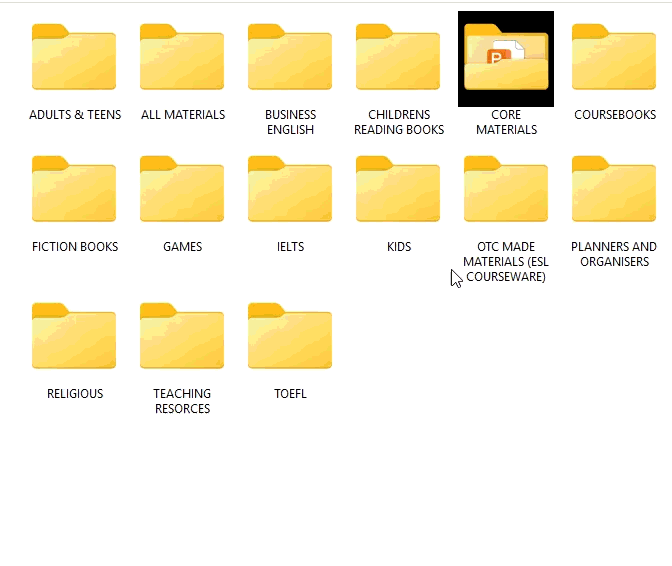The image size is (672, 566).
Task: Click the GAMES folder icon
Action: coord(182,189)
